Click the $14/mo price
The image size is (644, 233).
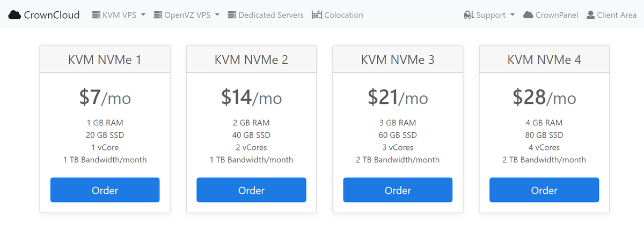[251, 97]
